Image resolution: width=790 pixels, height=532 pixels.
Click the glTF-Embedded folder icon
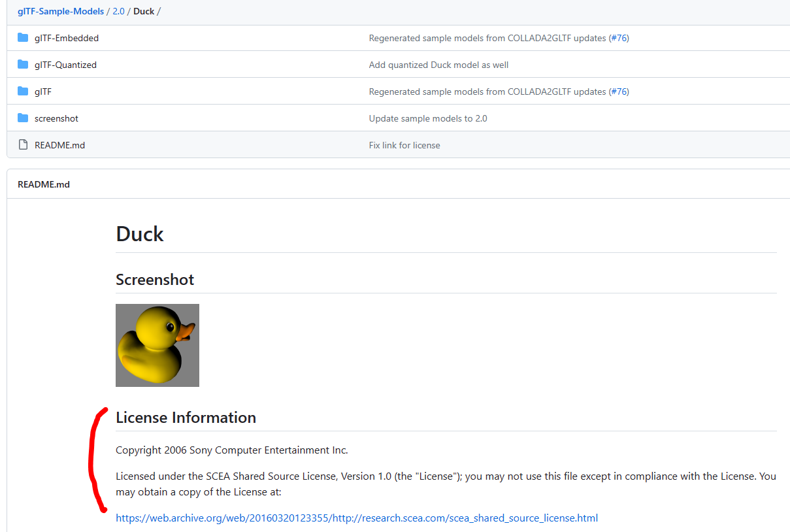(23, 38)
